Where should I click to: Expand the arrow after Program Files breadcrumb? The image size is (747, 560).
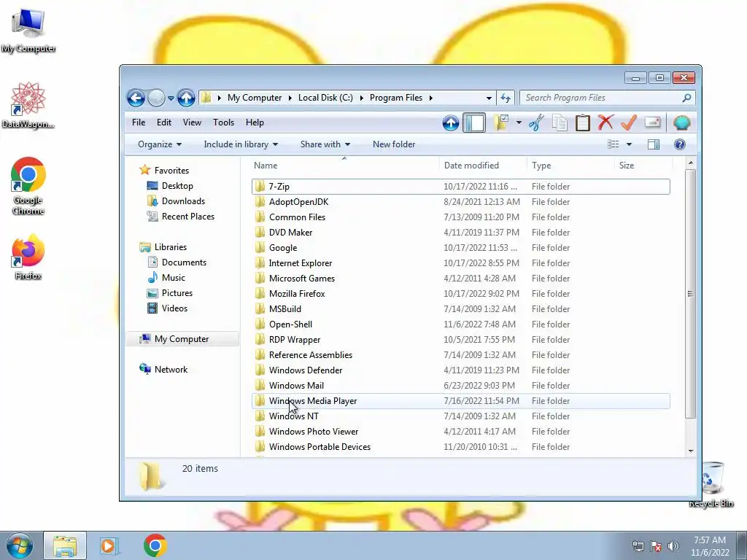[430, 98]
